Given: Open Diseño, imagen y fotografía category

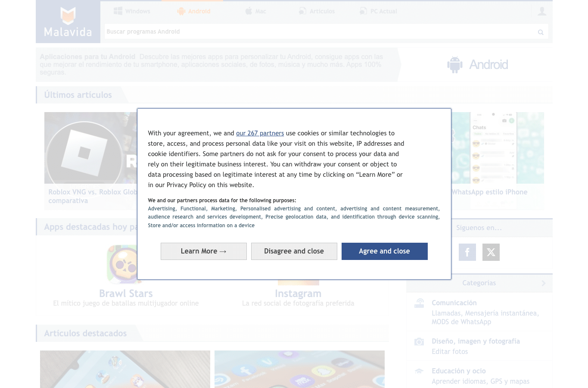Looking at the screenshot, I should click(476, 341).
